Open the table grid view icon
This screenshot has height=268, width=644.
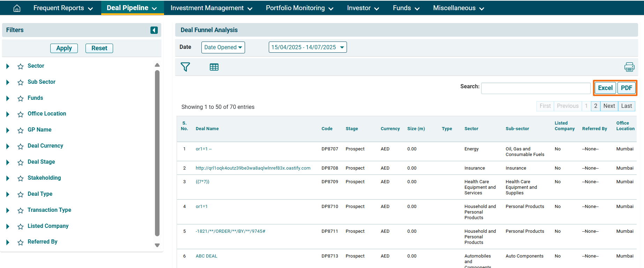click(214, 67)
